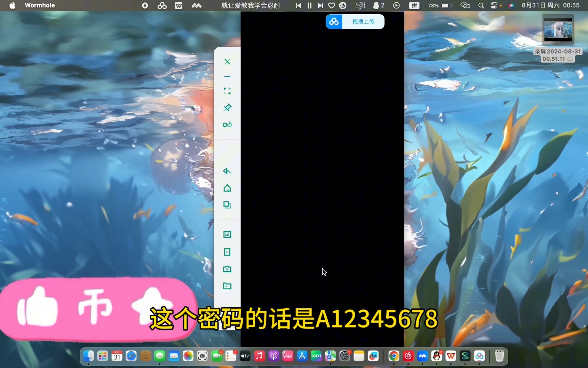This screenshot has width=588, height=368.
Task: Click the fullscreen bracket icon in the sidebar
Action: [227, 91]
